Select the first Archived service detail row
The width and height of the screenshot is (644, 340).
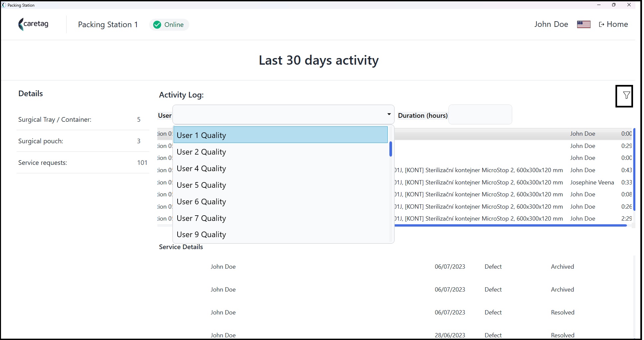coord(395,267)
